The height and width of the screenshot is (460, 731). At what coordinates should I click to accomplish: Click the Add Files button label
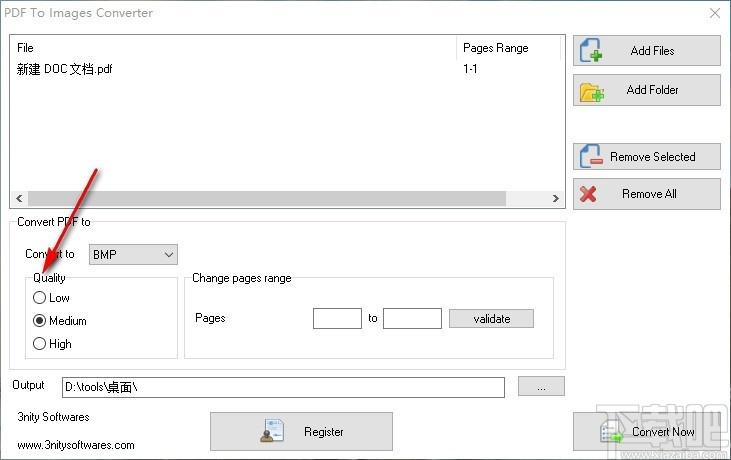pyautogui.click(x=652, y=51)
